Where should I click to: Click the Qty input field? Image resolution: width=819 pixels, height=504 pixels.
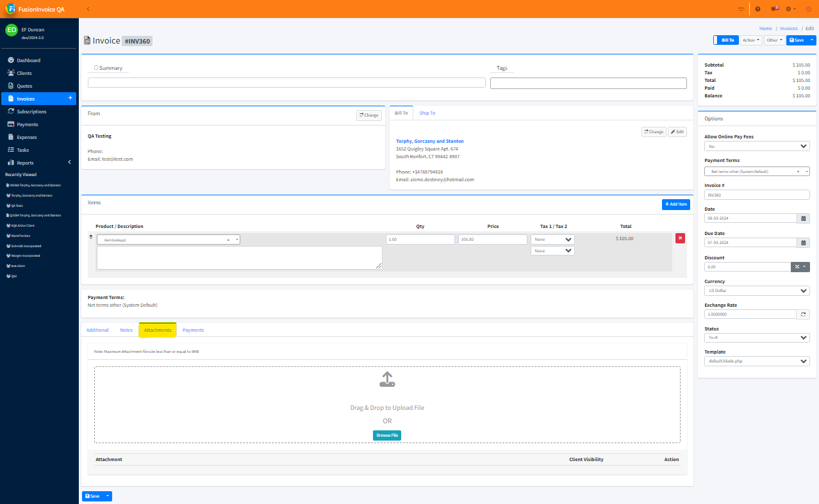click(420, 239)
